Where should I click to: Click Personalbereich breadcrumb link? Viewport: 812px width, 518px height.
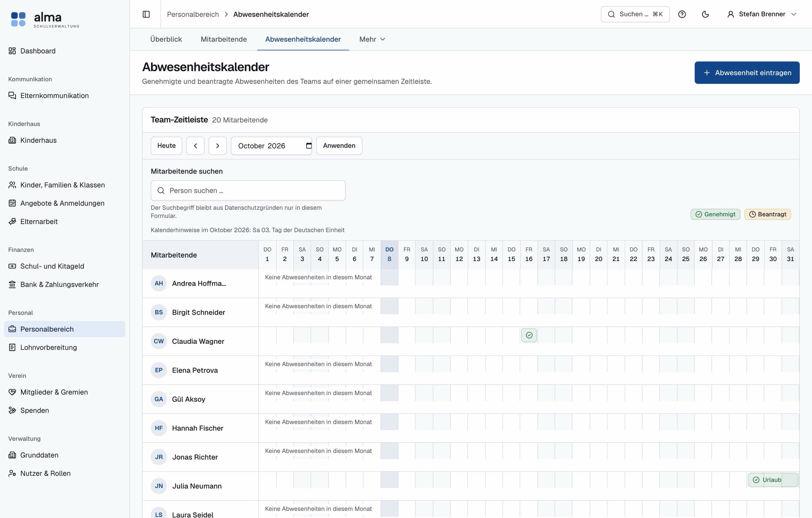point(193,14)
